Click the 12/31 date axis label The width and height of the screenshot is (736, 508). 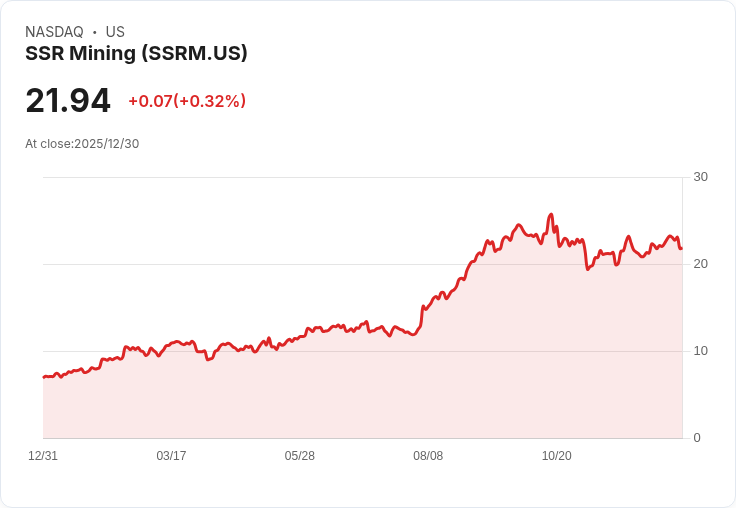(43, 456)
